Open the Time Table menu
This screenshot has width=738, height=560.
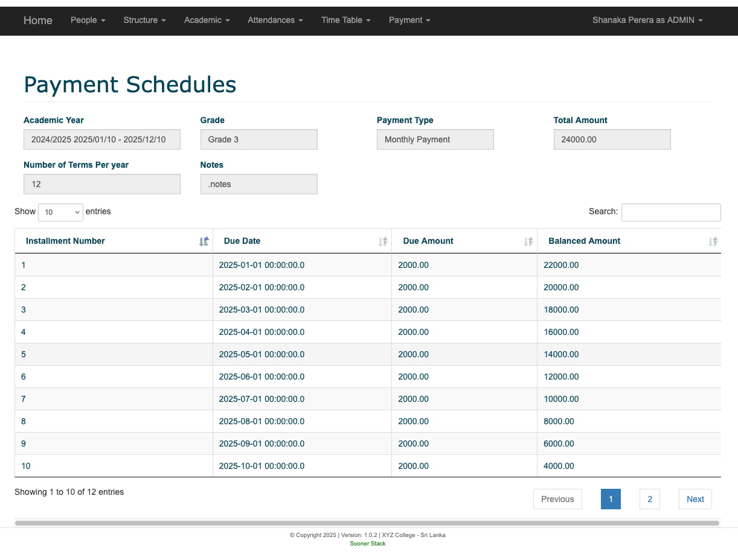(x=345, y=20)
